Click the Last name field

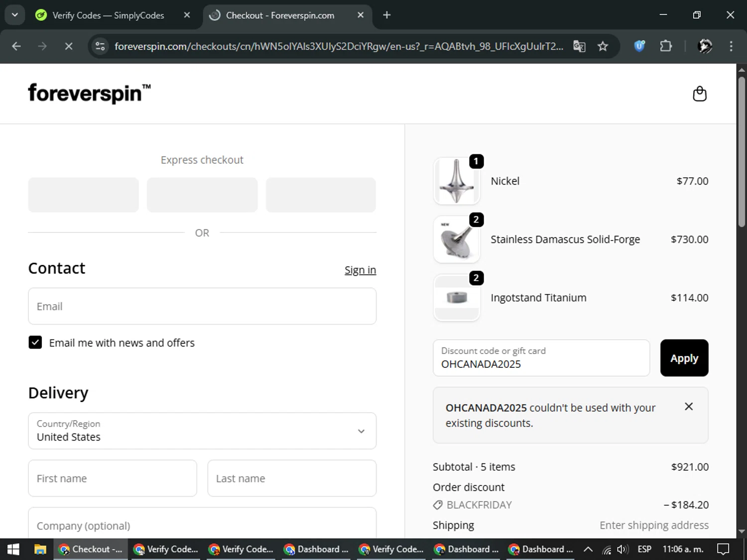click(x=292, y=478)
